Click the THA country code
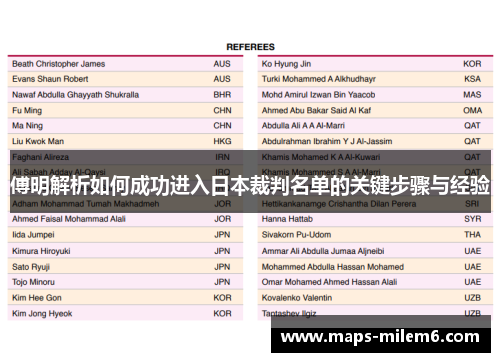 [x=473, y=235]
